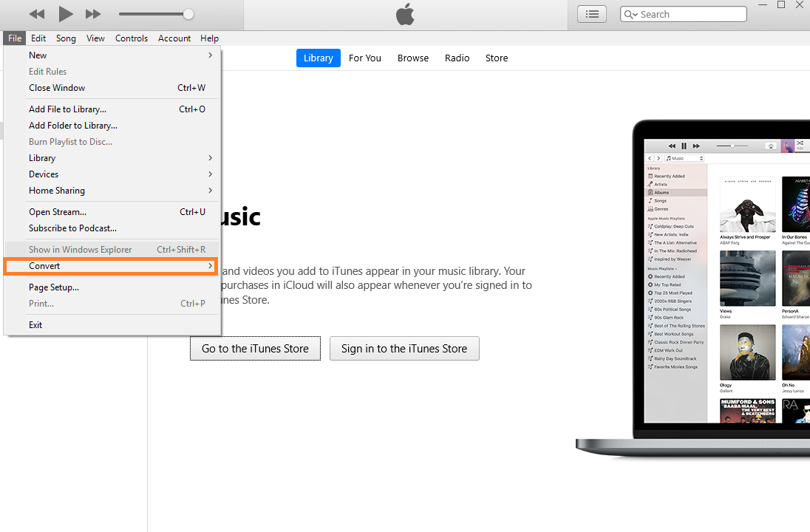Open the Account menu

pos(174,38)
